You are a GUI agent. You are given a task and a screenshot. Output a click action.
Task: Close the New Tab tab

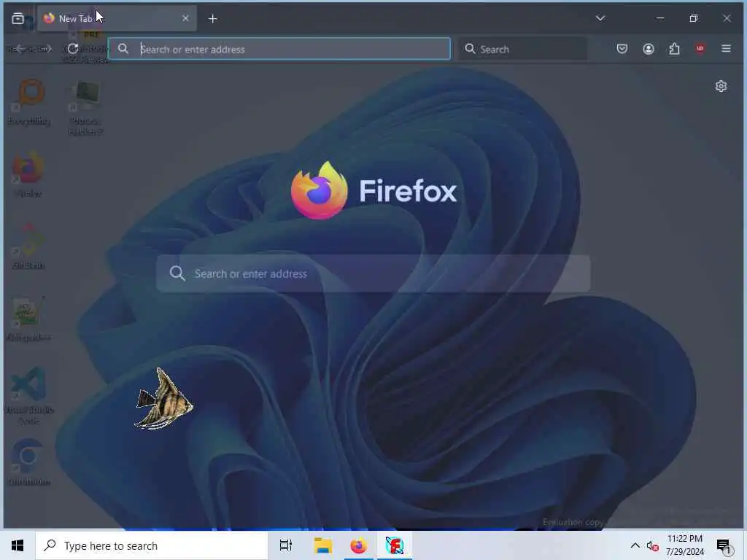click(185, 18)
